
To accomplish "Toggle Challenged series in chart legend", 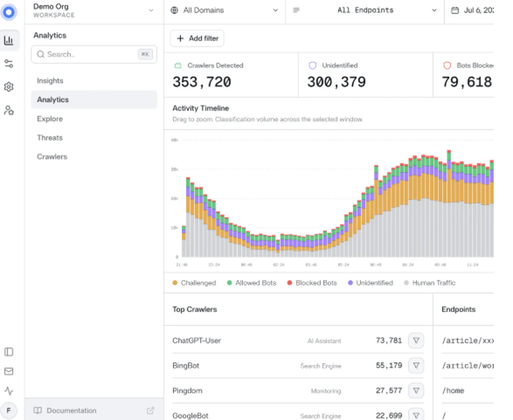I will pos(194,283).
